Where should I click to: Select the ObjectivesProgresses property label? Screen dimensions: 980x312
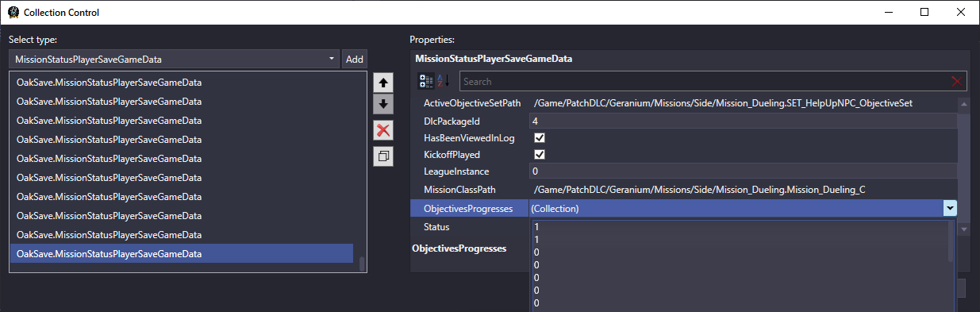[468, 208]
